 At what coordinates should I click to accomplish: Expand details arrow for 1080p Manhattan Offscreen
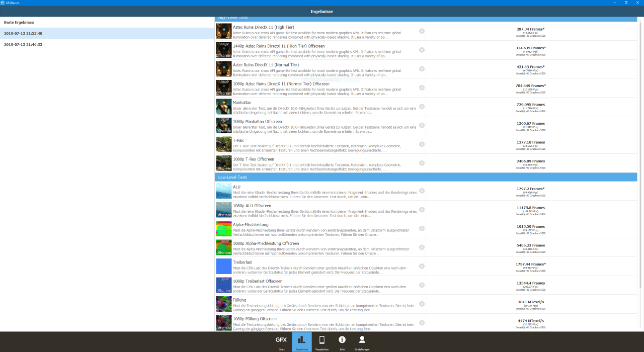(422, 125)
